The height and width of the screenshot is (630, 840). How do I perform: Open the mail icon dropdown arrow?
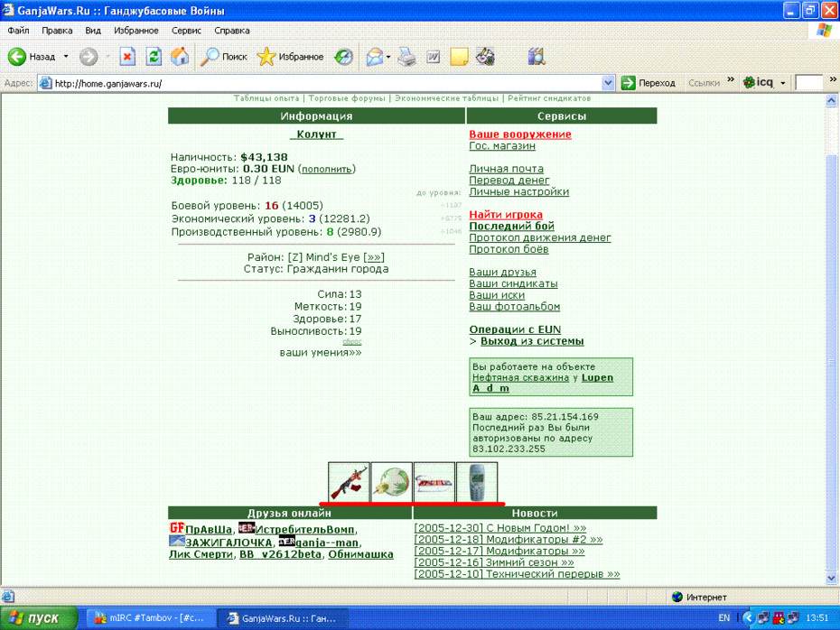click(x=388, y=56)
